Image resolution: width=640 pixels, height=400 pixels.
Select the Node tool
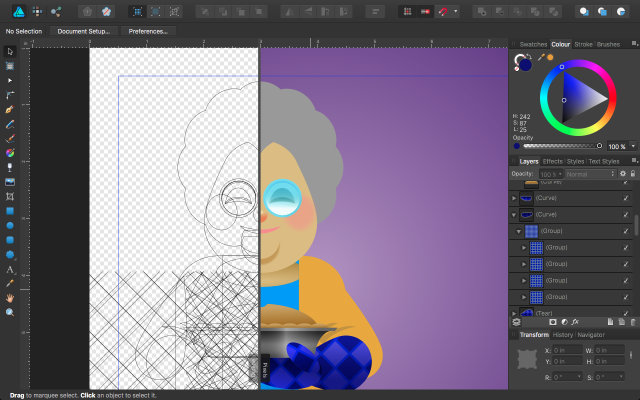pyautogui.click(x=10, y=80)
